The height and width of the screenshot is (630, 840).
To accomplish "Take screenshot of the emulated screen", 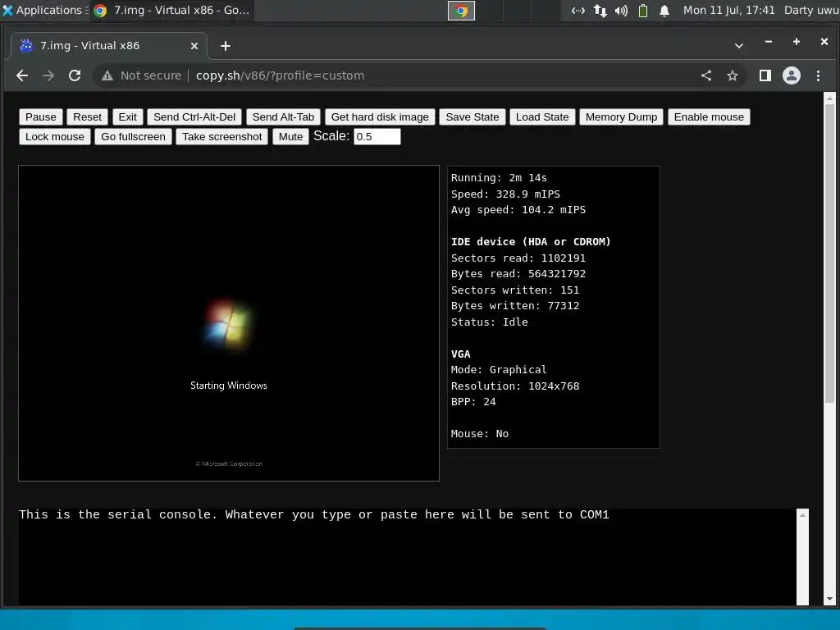I will pyautogui.click(x=222, y=137).
